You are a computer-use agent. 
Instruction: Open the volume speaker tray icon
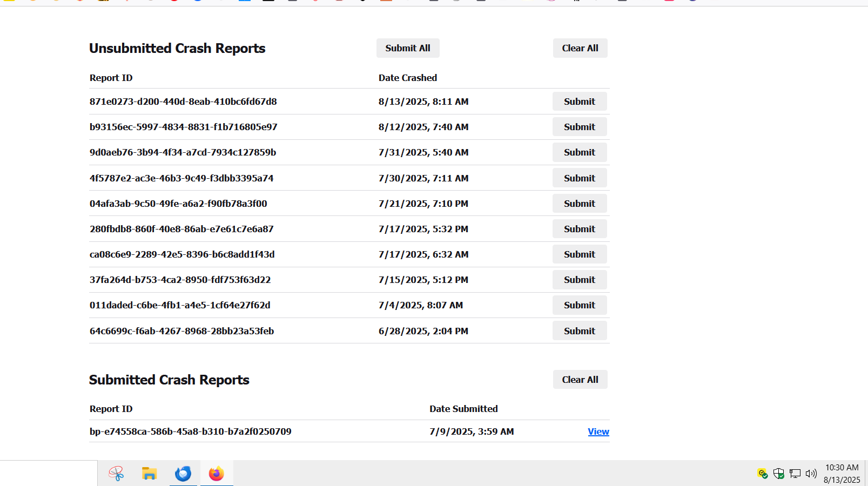pyautogui.click(x=811, y=474)
